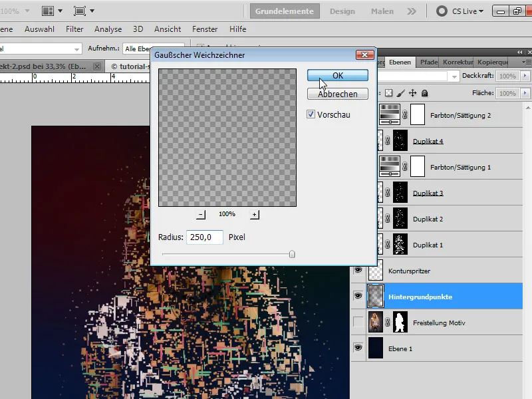Open the Hilfe menu

[x=238, y=29]
